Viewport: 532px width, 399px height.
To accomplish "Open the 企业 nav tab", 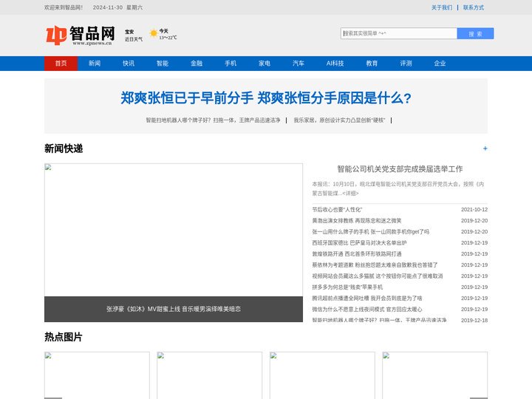I will coord(440,64).
